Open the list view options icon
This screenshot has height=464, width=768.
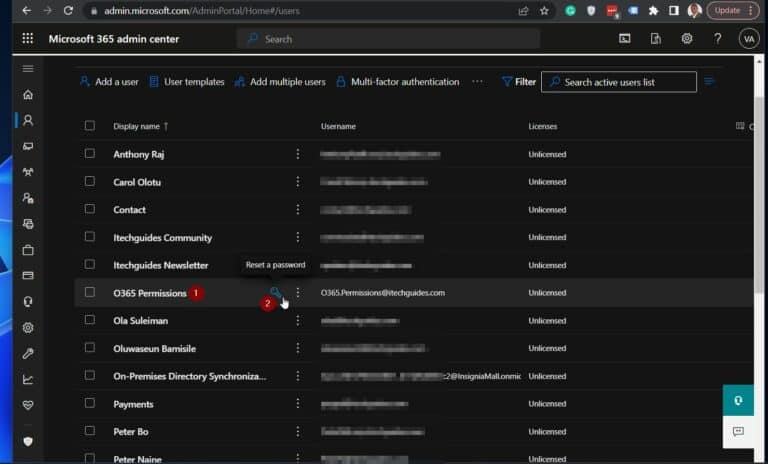tap(709, 81)
